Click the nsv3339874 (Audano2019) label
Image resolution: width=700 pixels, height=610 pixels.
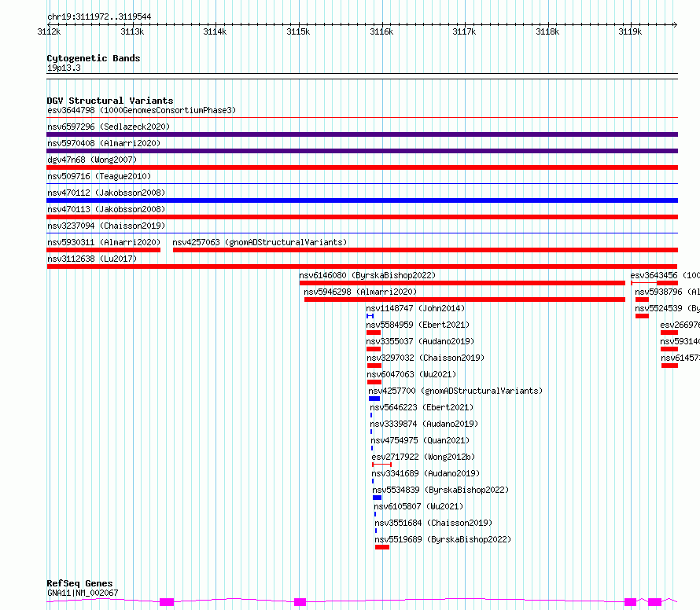click(424, 424)
